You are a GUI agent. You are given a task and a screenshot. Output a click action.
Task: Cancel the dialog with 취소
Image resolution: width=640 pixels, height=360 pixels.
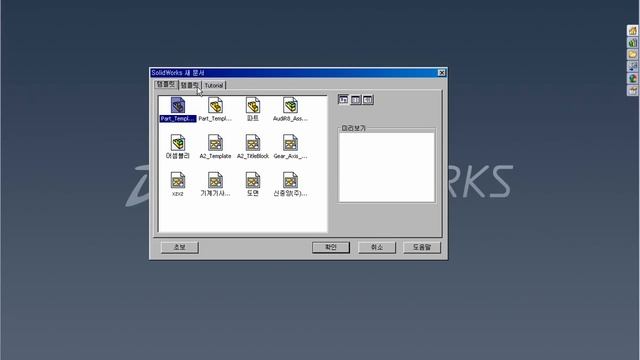pyautogui.click(x=377, y=247)
